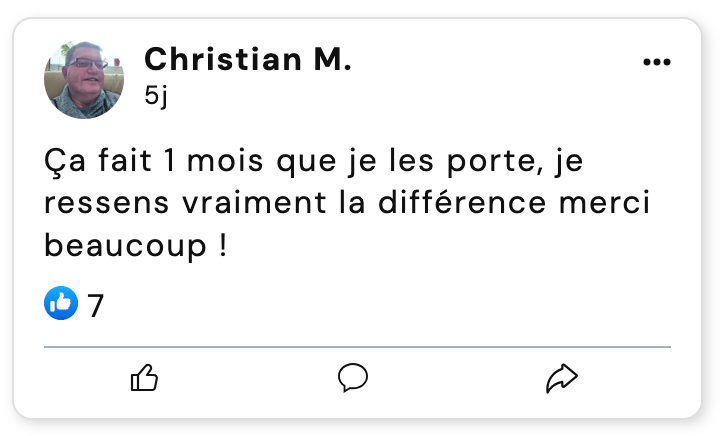
Task: Click the exclamation mark ending the post
Action: point(221,246)
